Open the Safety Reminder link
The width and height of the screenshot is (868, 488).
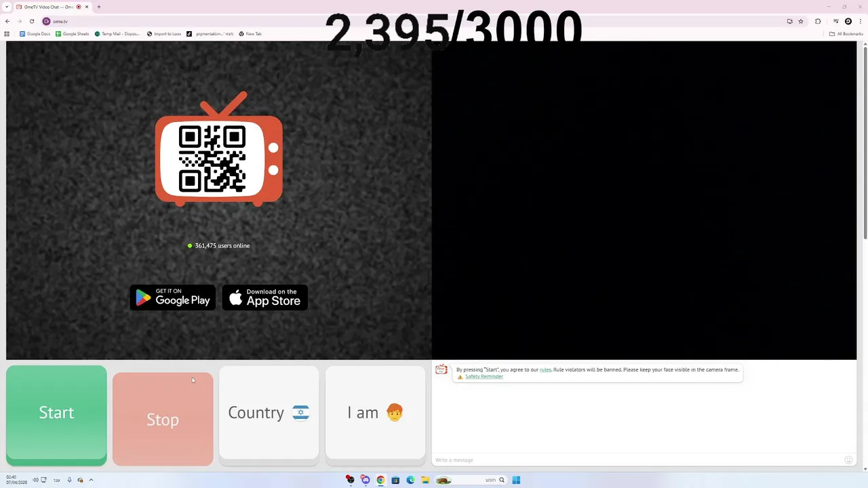484,376
